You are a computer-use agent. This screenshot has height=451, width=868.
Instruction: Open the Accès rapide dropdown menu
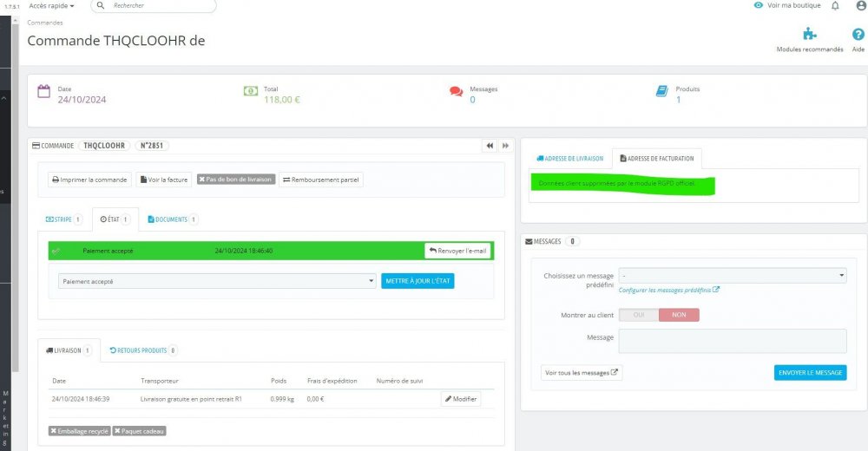[x=51, y=5]
